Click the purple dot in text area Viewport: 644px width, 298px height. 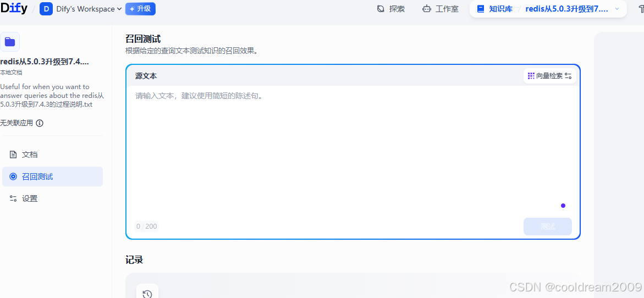pos(563,206)
